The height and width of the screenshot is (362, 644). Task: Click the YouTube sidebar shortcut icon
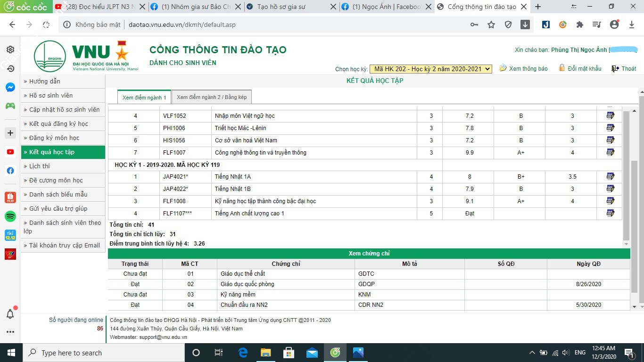point(10,152)
